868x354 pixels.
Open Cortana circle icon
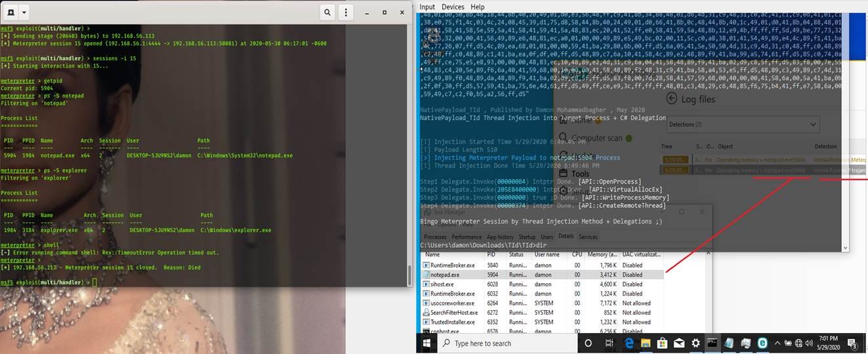coord(589,344)
